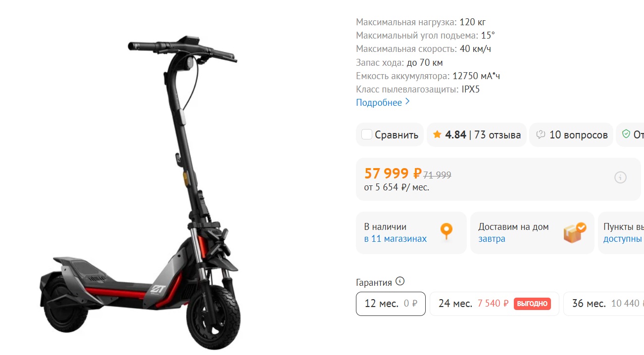Viewport: 644px width, 355px height.
Task: Click the delivery box icon
Action: coord(575,232)
